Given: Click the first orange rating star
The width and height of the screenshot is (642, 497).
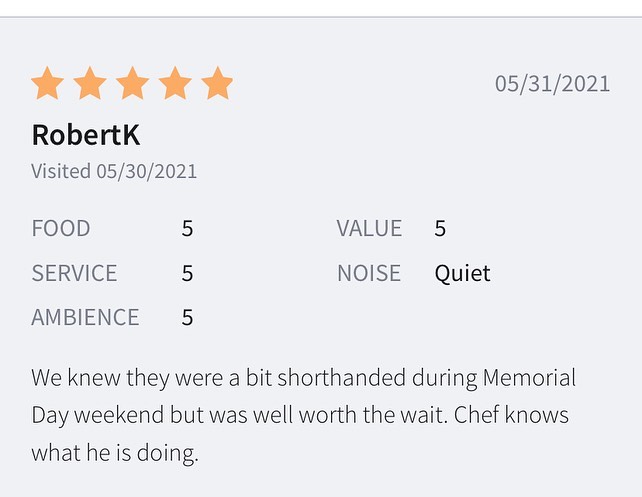Looking at the screenshot, I should click(47, 84).
